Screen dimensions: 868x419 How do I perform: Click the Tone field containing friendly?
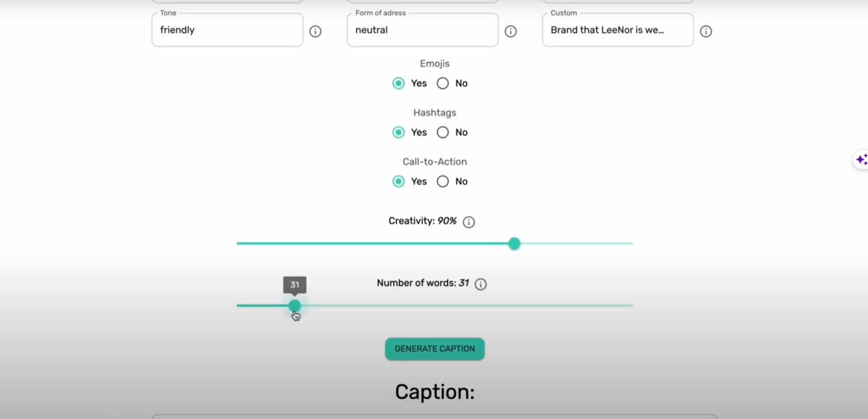(x=227, y=30)
